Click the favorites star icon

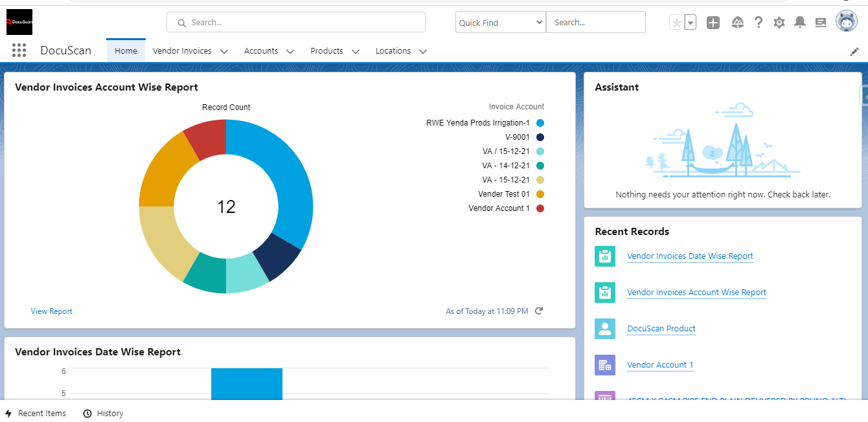tap(677, 21)
